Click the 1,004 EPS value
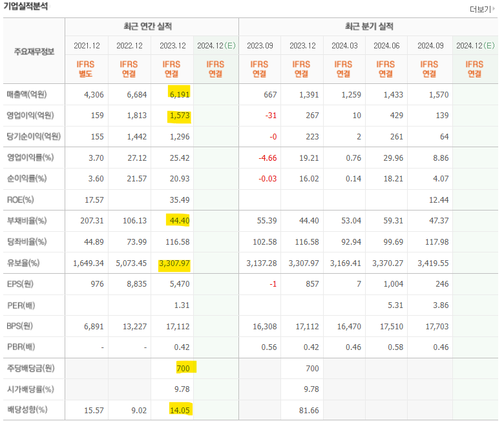The width and height of the screenshot is (504, 421). click(x=393, y=284)
